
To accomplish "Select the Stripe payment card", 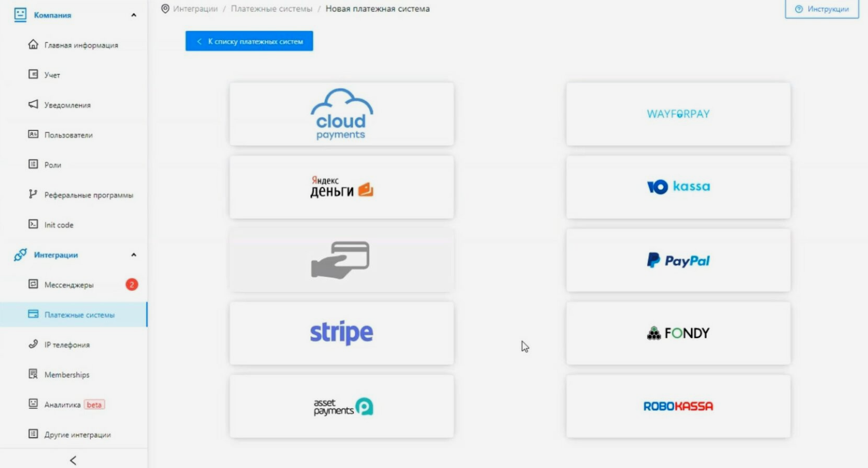I will 342,333.
